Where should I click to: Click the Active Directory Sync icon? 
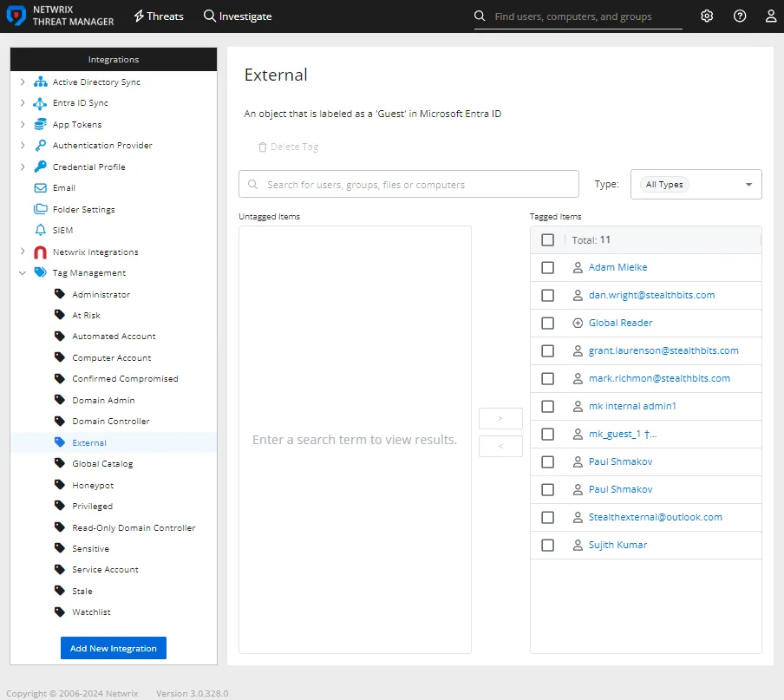41,82
